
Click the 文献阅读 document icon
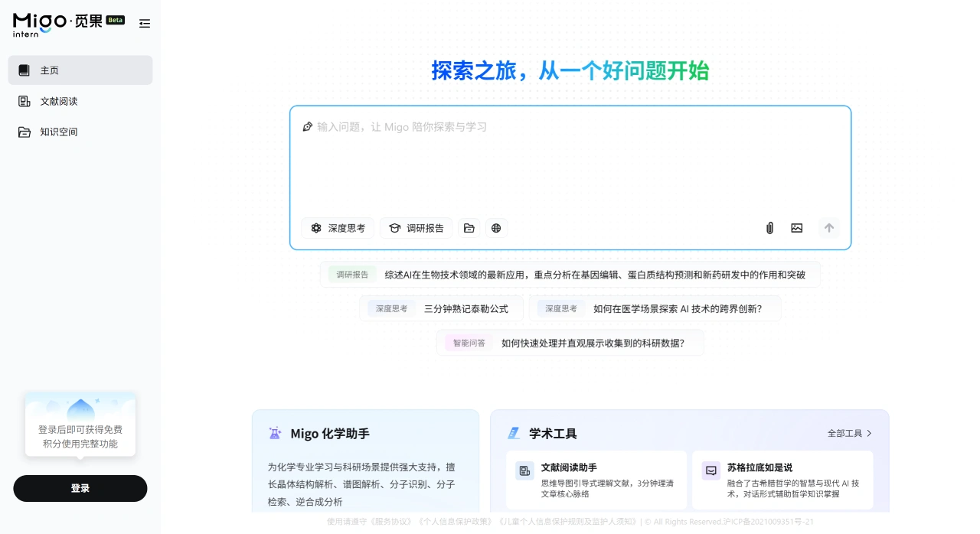[x=24, y=101]
